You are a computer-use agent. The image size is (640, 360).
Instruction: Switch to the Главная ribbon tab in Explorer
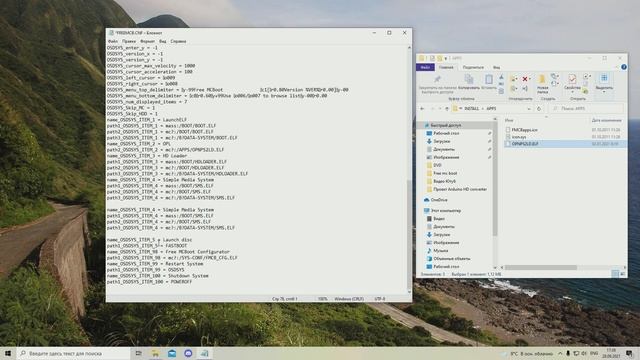pyautogui.click(x=446, y=67)
